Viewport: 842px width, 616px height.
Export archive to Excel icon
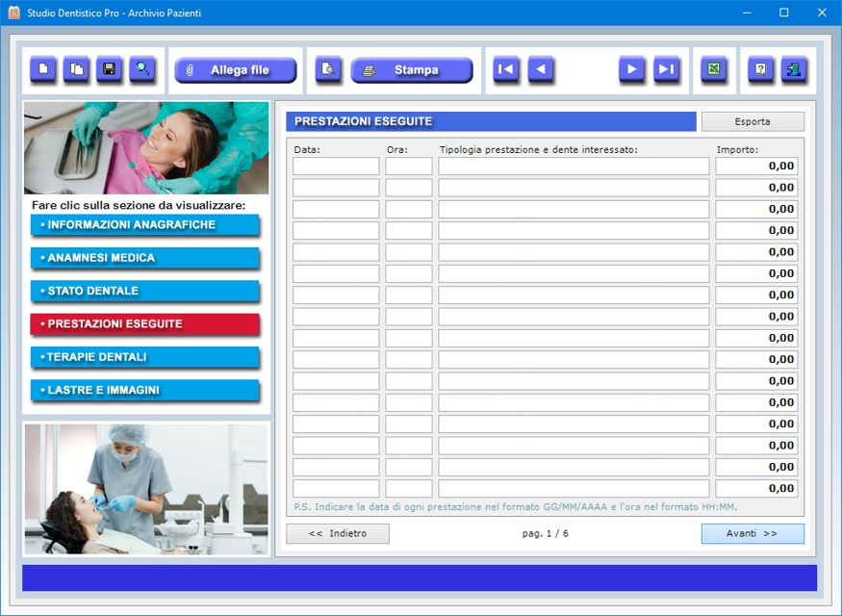[x=714, y=69]
